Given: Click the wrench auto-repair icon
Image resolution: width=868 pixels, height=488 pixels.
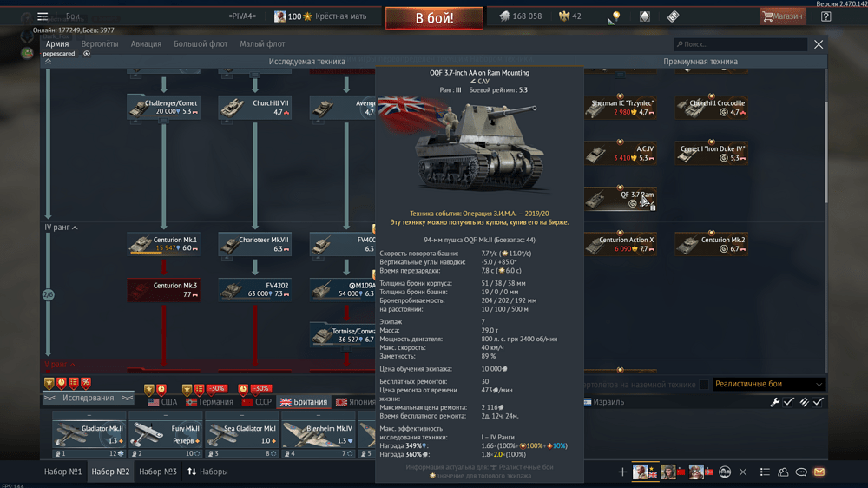Looking at the screenshot, I should [x=775, y=402].
